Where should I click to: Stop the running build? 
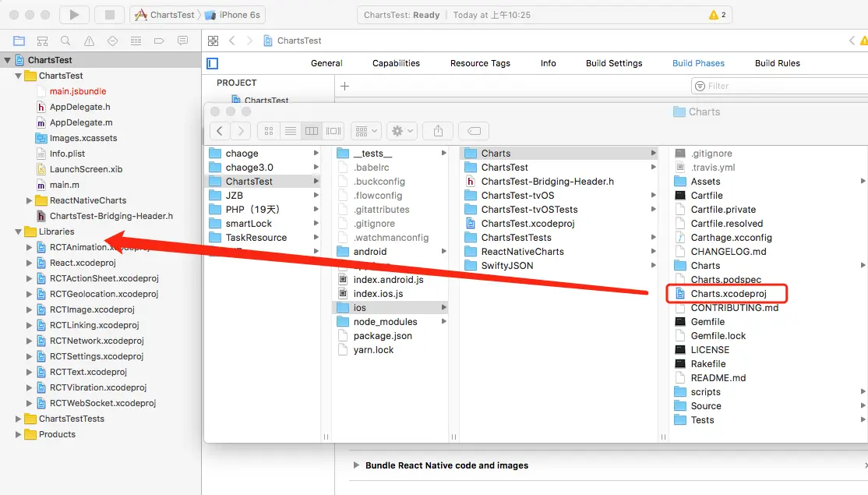coord(110,15)
